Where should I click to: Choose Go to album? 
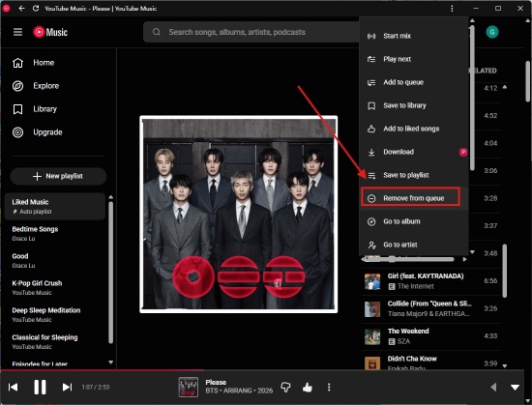[414, 221]
